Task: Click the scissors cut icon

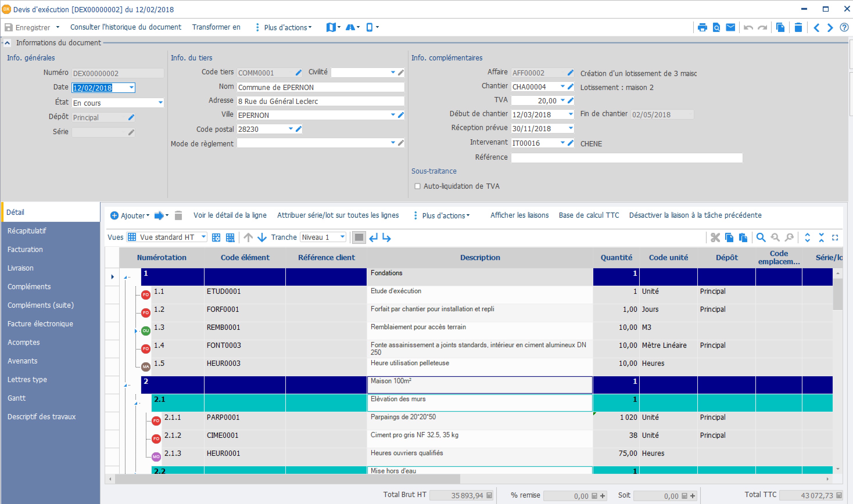Action: point(715,237)
